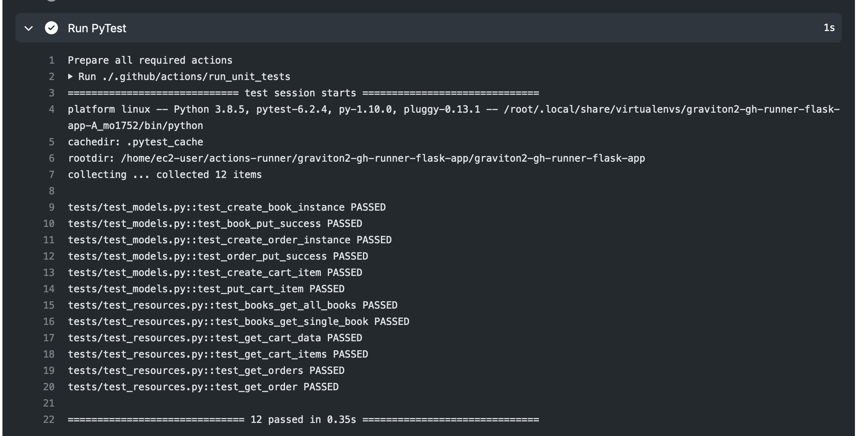
Task: Click line number 15 for test_books_get_all_books
Action: click(49, 305)
